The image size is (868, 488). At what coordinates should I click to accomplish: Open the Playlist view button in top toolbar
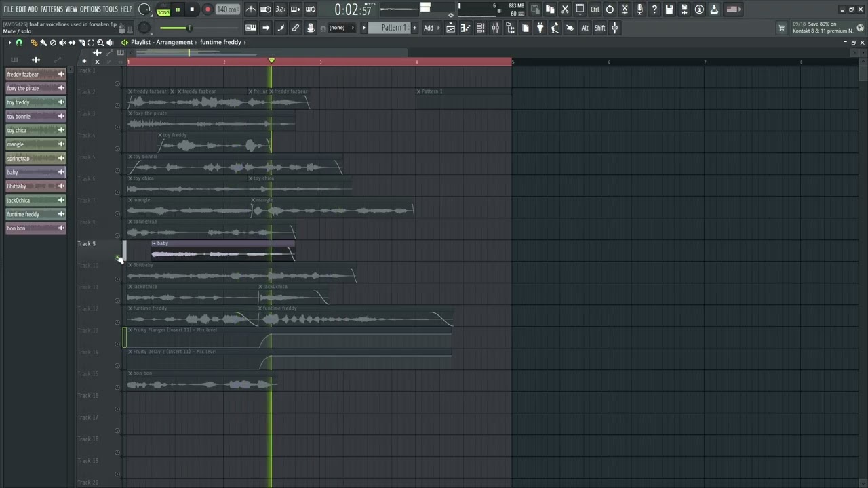coord(450,28)
